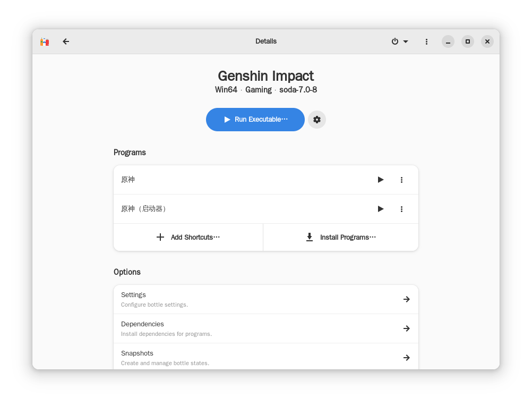Close the Details window
This screenshot has height=405, width=532.
(x=487, y=41)
